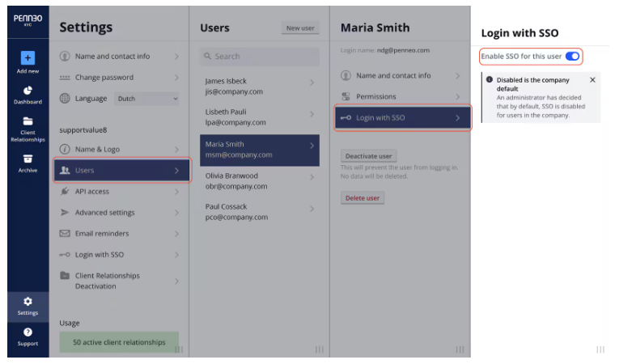Open the Users settings section
Image resolution: width=632 pixels, height=364 pixels.
pyautogui.click(x=121, y=170)
